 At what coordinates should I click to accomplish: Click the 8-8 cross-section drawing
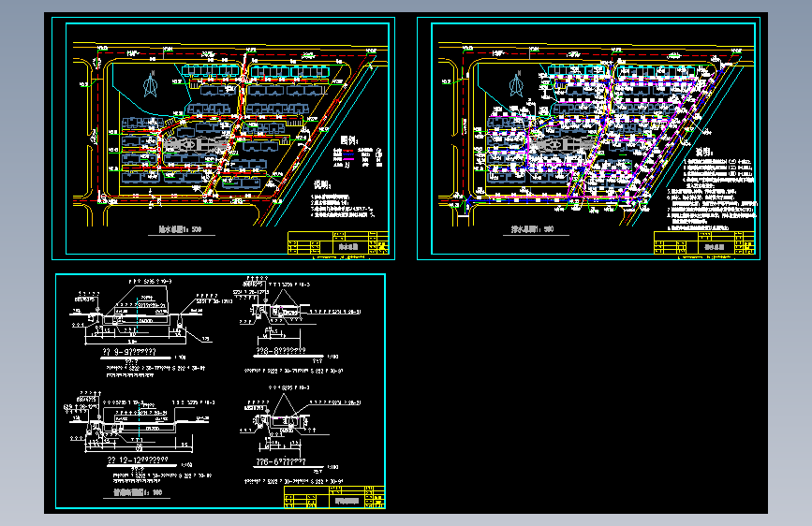(298, 313)
